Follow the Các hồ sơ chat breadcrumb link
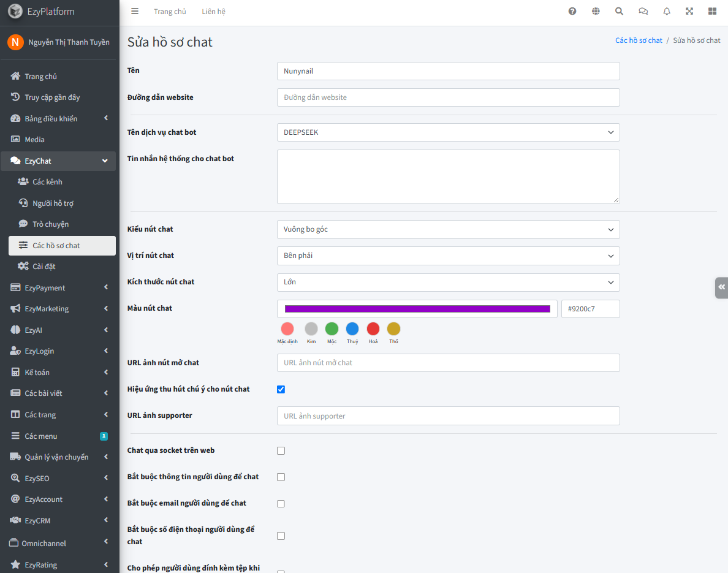The width and height of the screenshot is (728, 573). pos(639,40)
